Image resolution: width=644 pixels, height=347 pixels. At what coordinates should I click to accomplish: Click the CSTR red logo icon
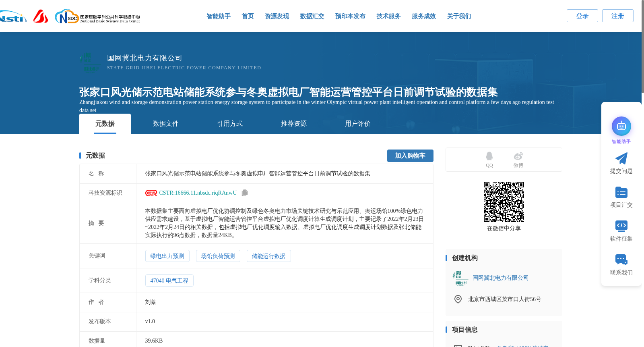[151, 193]
